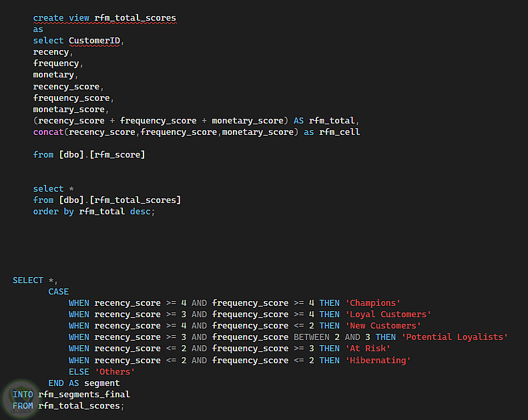Image resolution: width=528 pixels, height=420 pixels.
Task: Click the BETWEEN keyword in the CASE block
Action: [312, 337]
